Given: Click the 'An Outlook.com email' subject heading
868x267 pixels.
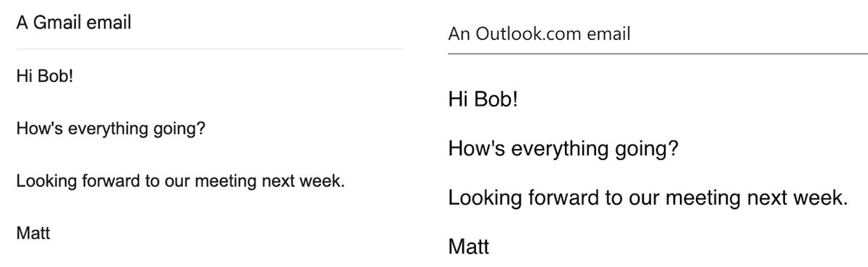Looking at the screenshot, I should click(x=539, y=33).
